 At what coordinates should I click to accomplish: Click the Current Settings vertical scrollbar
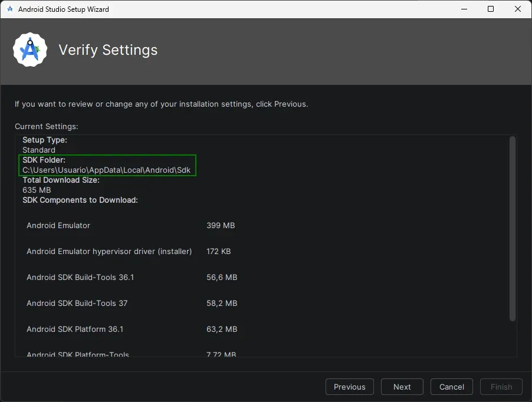tap(513, 229)
